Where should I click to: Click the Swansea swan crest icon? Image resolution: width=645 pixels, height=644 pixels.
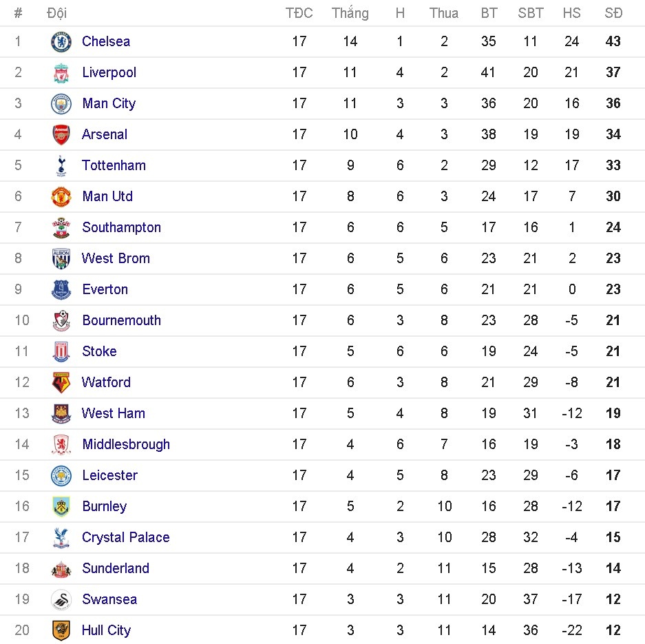tap(61, 600)
